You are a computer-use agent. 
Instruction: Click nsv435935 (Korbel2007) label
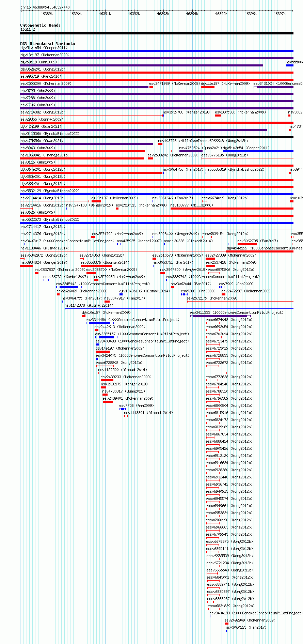(x=139, y=241)
